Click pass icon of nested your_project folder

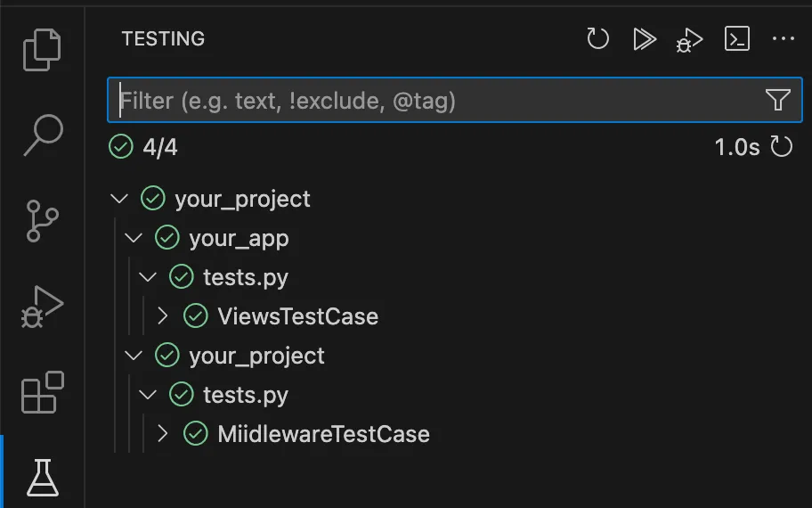(x=166, y=356)
